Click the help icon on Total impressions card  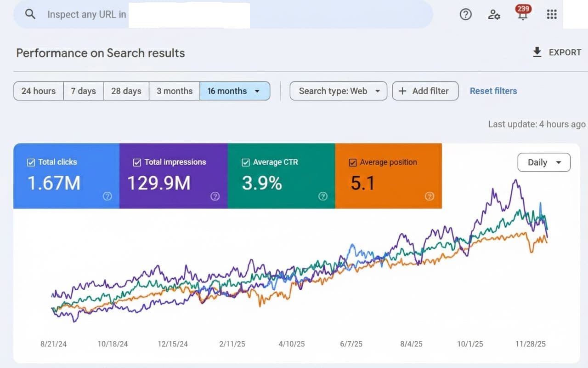pyautogui.click(x=215, y=196)
